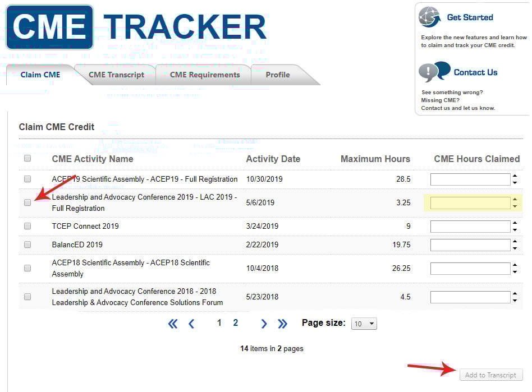532x392 pixels.
Task: Tick the TCEP Connect 2019 checkbox
Action: [27, 226]
